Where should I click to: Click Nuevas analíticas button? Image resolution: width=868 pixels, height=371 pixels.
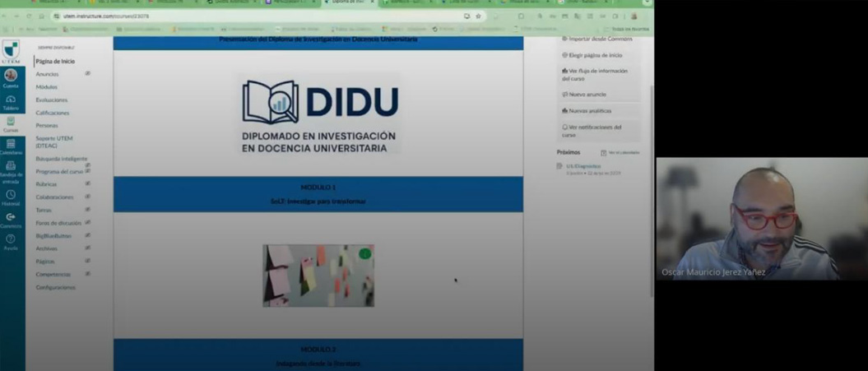599,111
